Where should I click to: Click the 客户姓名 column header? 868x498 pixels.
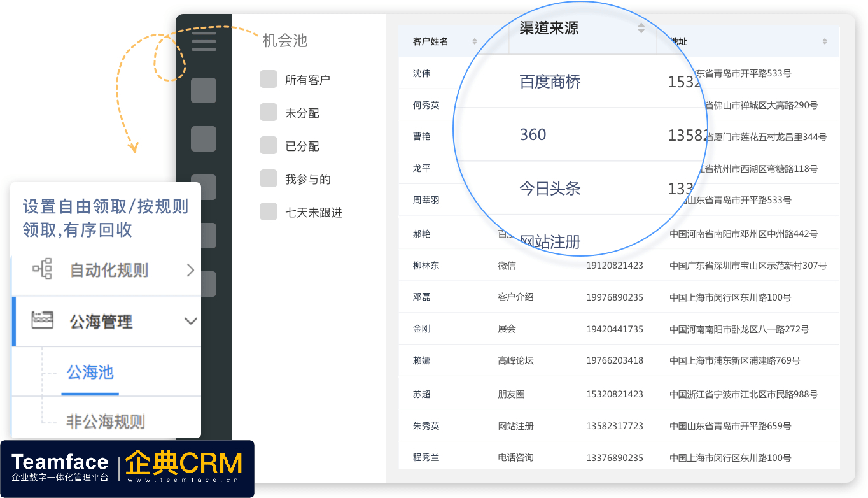[x=431, y=41]
